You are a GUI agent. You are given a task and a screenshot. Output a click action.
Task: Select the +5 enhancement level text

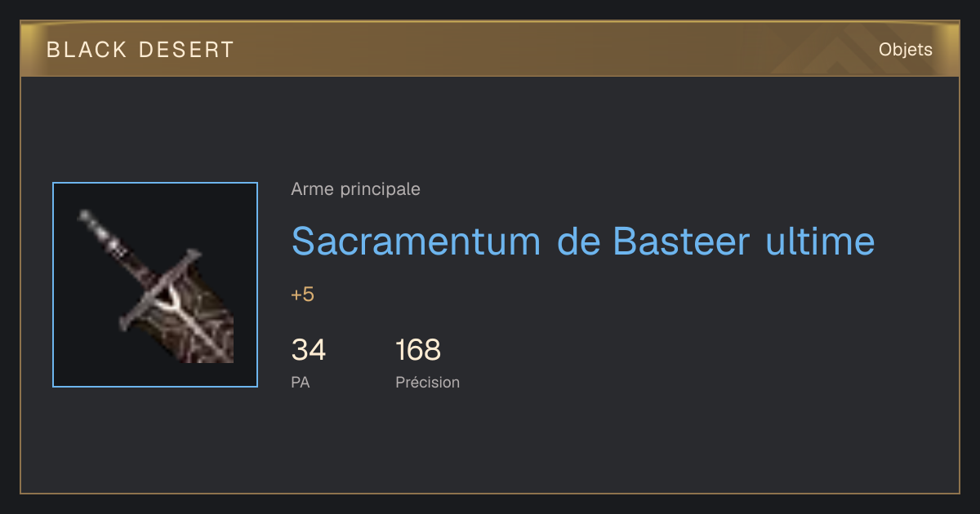[302, 295]
